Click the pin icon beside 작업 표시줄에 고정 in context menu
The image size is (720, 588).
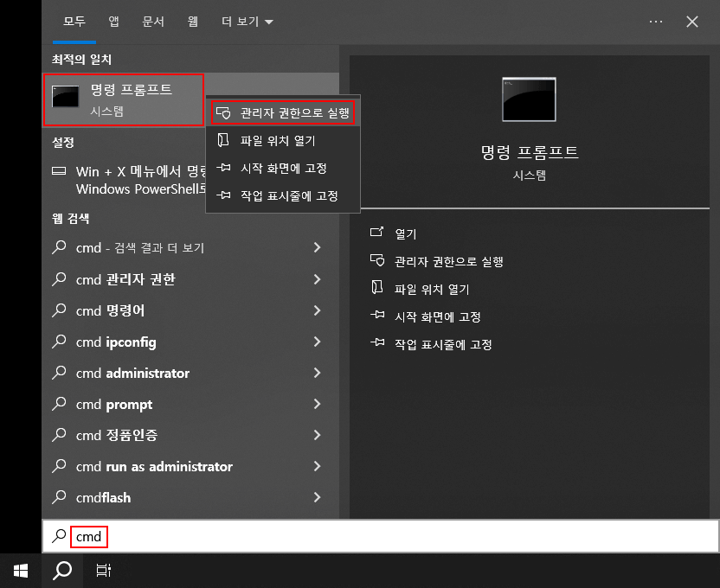coord(223,195)
